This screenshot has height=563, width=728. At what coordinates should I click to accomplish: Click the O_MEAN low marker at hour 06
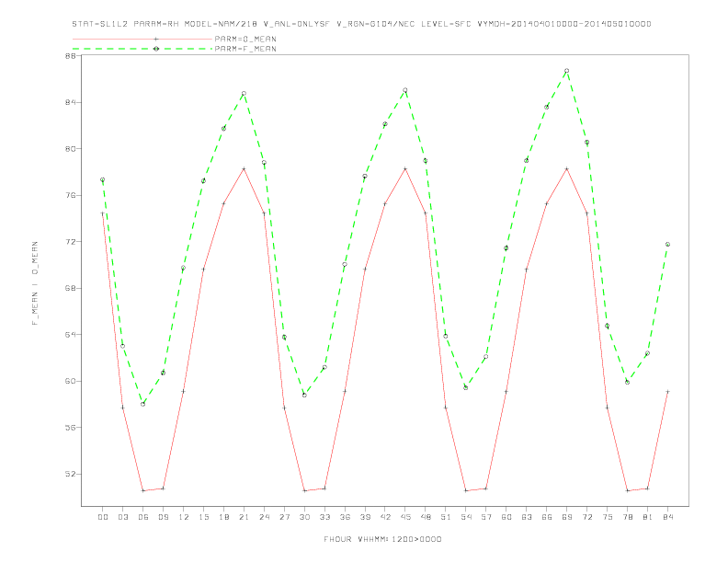tap(143, 490)
